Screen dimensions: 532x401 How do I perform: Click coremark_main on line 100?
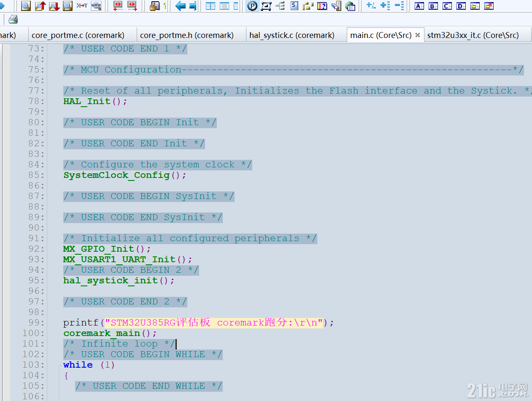(x=102, y=333)
